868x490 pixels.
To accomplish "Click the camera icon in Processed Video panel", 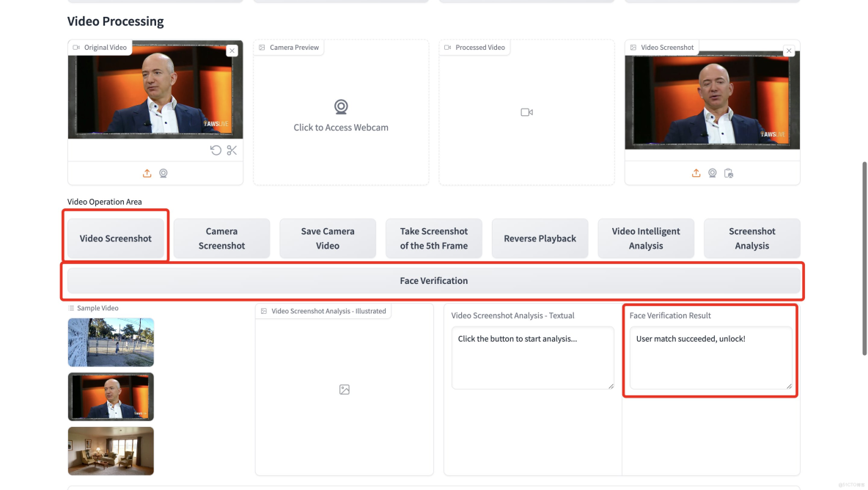I will pyautogui.click(x=526, y=112).
